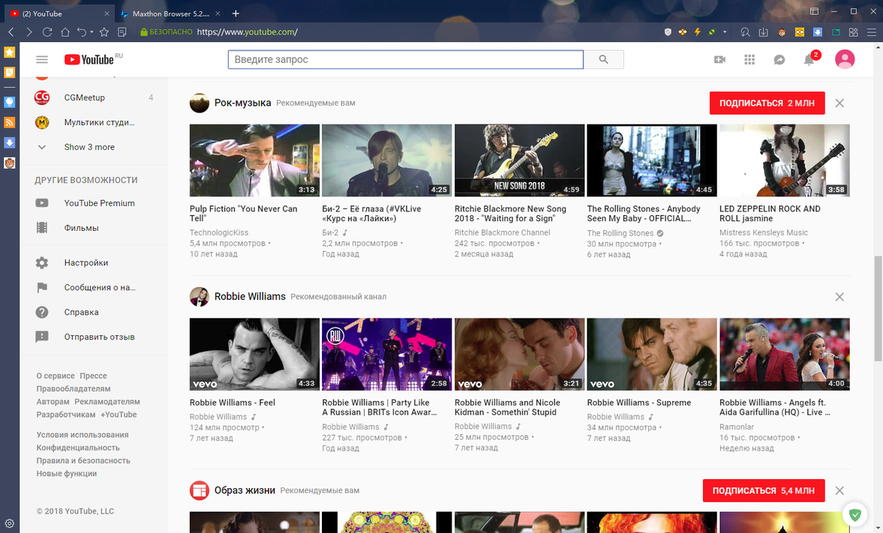Click the YouTube logo
The height and width of the screenshot is (533, 883).
[x=89, y=59]
